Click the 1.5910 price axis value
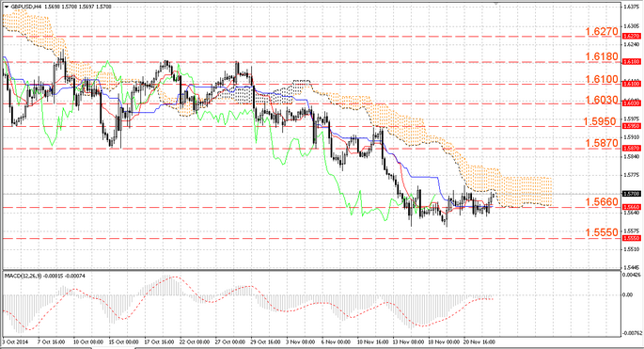Screen dimensions: 644x349 click(631, 137)
